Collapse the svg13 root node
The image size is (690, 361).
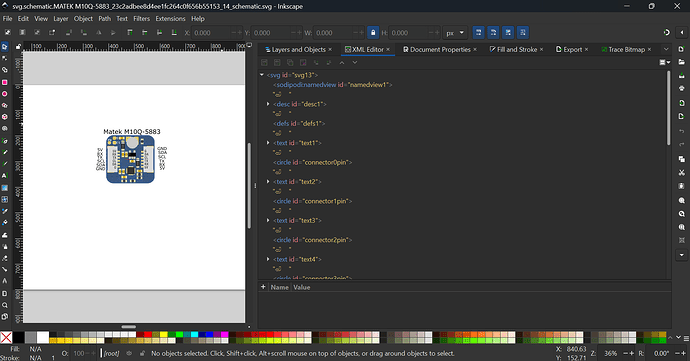(x=262, y=75)
